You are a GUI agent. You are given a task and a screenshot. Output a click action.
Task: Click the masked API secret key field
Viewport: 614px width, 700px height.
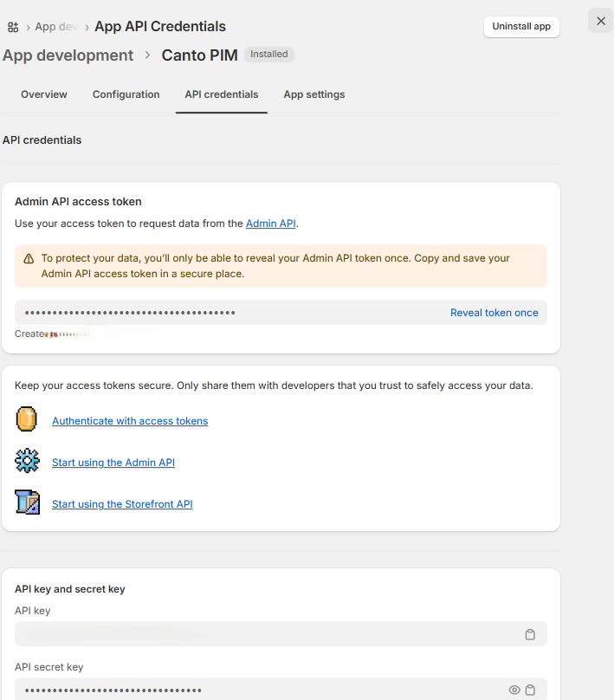coord(281,690)
